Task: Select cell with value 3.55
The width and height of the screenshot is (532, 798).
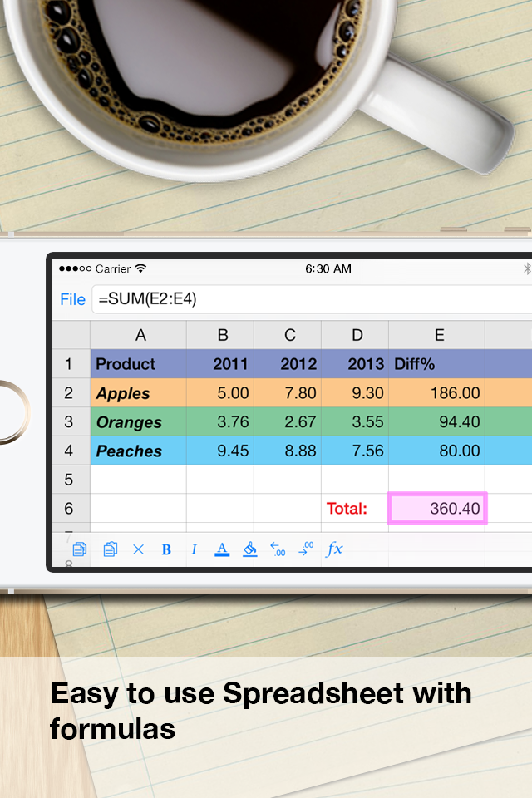Action: pos(355,422)
